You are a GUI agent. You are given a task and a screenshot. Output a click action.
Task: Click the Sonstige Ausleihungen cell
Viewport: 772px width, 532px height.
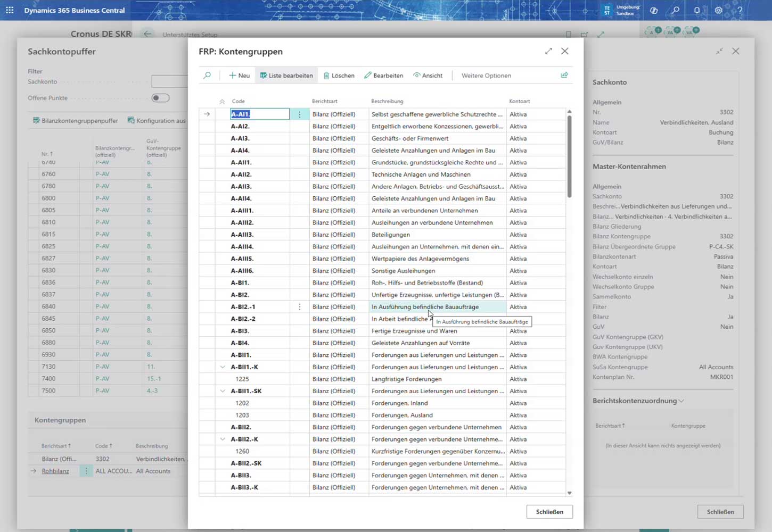coord(437,271)
